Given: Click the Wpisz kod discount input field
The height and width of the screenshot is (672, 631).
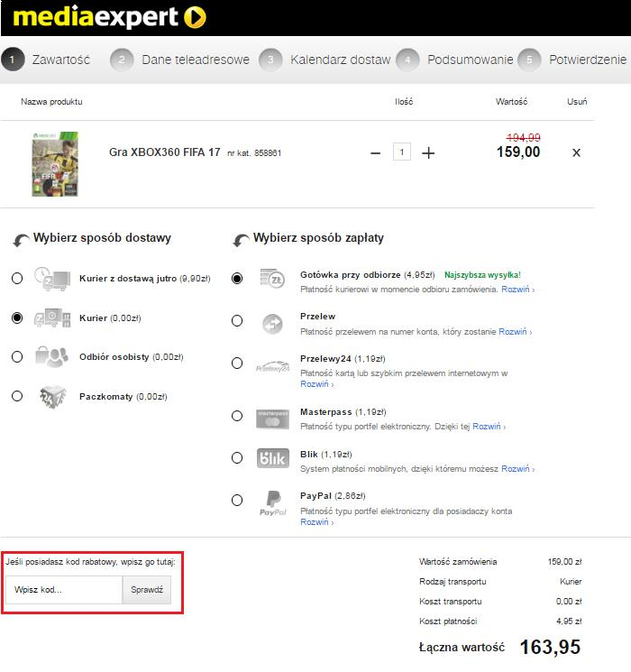Looking at the screenshot, I should click(64, 590).
